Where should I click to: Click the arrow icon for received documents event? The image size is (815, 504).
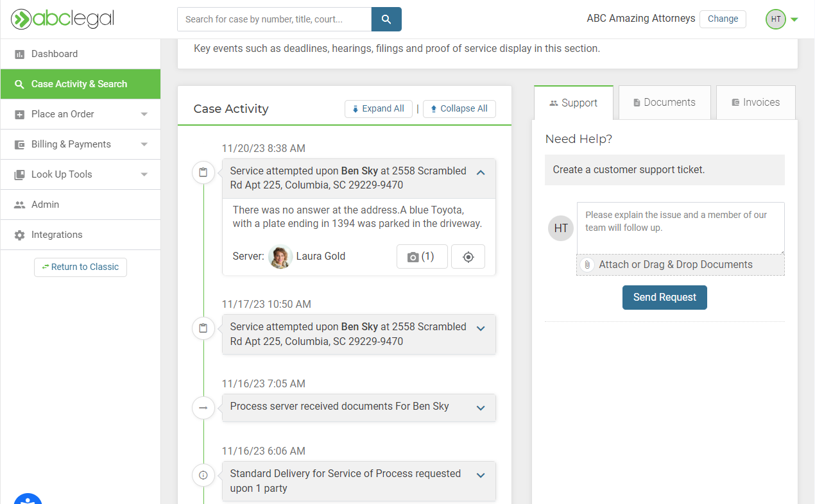click(203, 408)
